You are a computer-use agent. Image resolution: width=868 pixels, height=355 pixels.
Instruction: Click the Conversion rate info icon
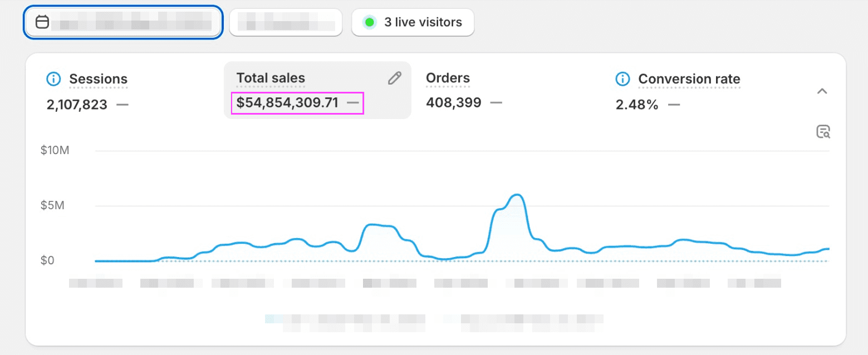pyautogui.click(x=622, y=79)
